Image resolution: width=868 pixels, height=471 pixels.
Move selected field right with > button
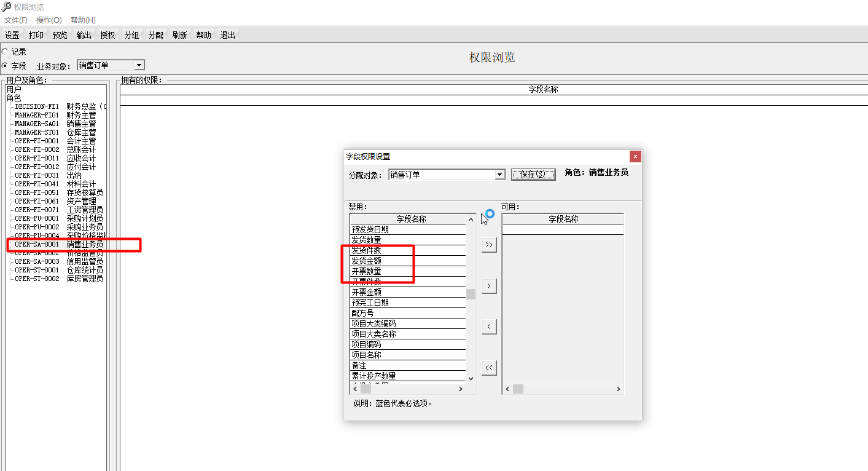tap(489, 286)
